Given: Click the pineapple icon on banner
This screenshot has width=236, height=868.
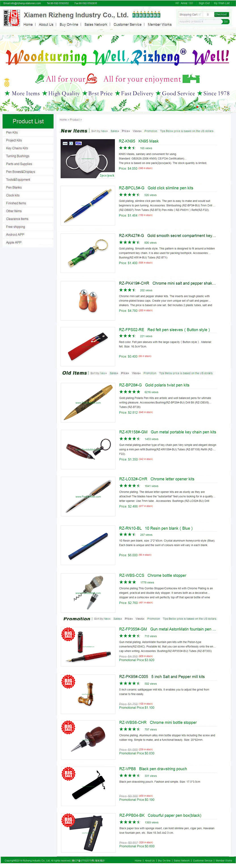Looking at the screenshot, I should pyautogui.click(x=7, y=82).
